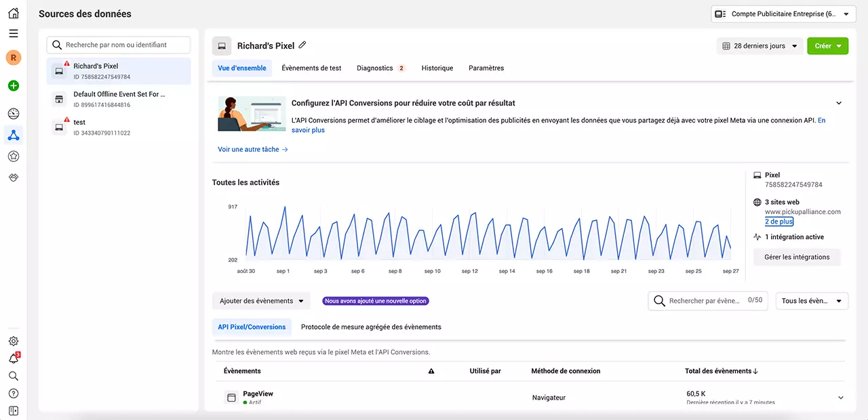Switch to the Vue d'ensemble tab
The image size is (868, 420).
242,68
